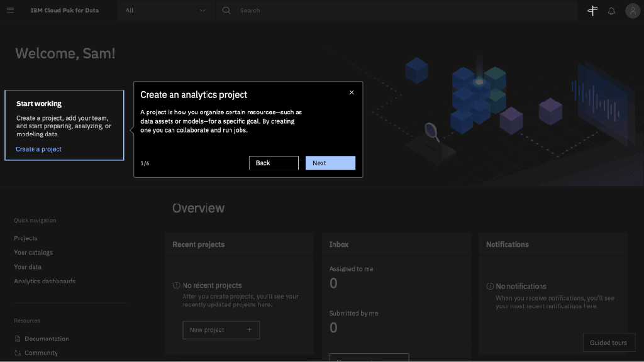
Task: Click the plus icon on New project
Action: click(249, 330)
